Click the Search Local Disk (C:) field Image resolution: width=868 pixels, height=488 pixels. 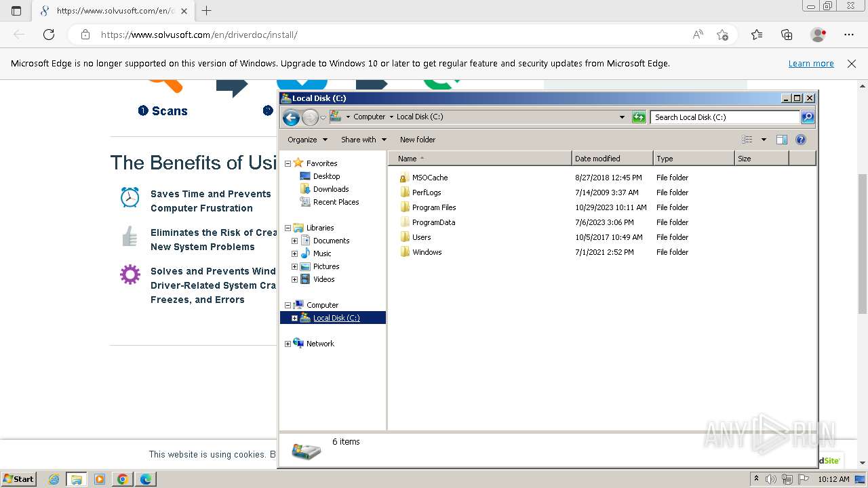tap(725, 117)
